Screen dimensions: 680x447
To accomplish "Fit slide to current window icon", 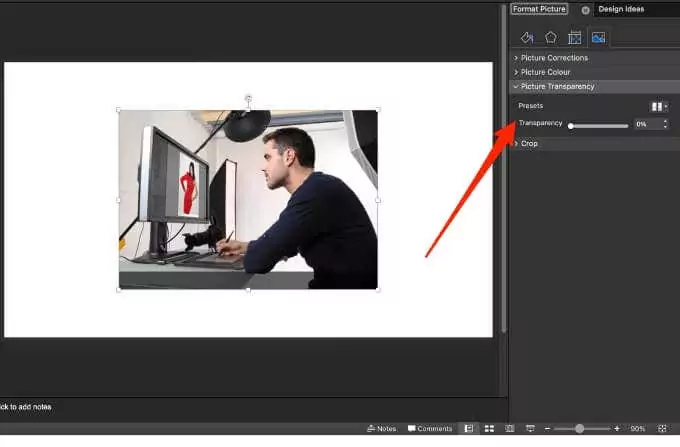I will pyautogui.click(x=662, y=429).
